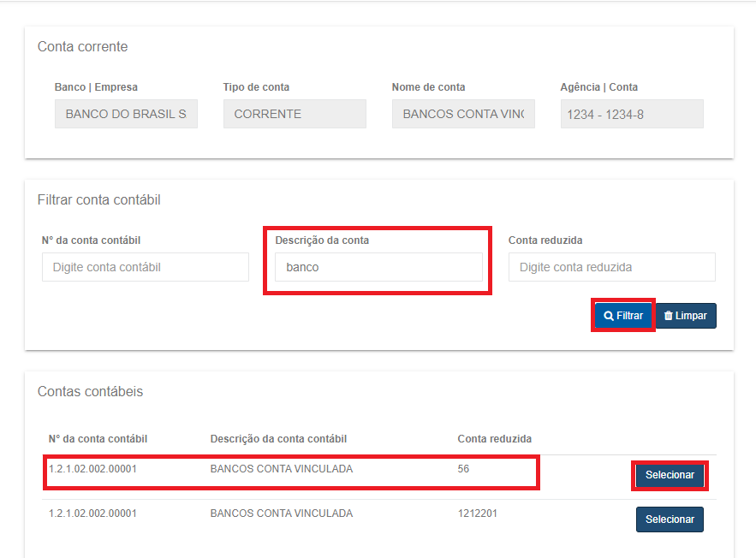Select account with conta reduzida 1212201
Screen dimensions: 756x558
[x=670, y=519]
